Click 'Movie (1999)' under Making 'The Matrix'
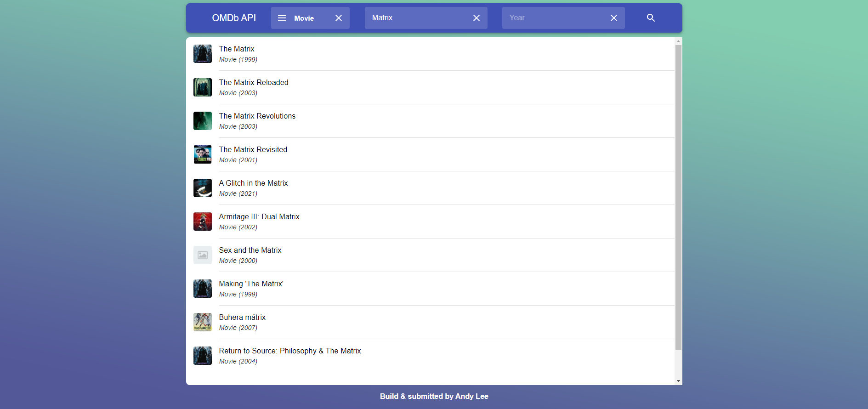Screen dimensions: 868x409 coord(238,294)
